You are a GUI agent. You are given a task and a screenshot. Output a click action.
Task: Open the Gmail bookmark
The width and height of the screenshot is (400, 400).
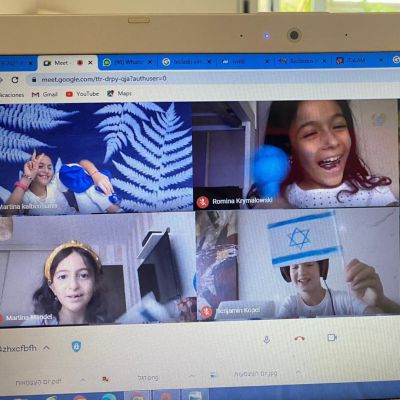pyautogui.click(x=45, y=94)
